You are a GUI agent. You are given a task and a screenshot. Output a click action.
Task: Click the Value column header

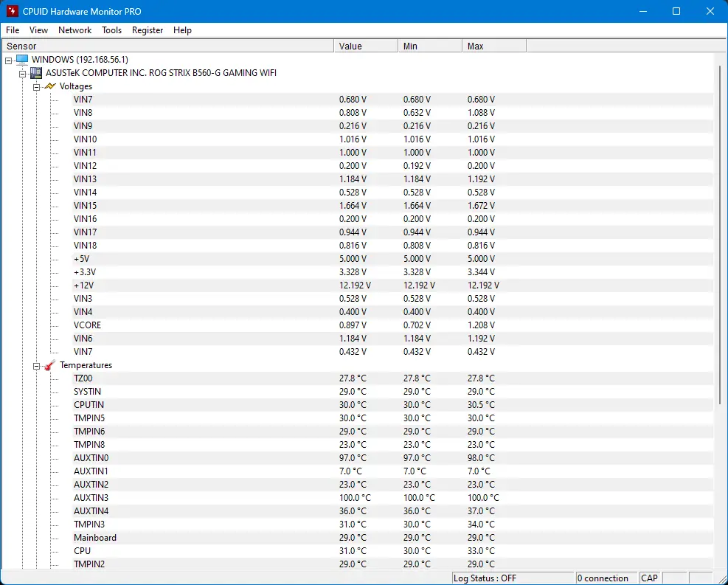[x=366, y=46]
